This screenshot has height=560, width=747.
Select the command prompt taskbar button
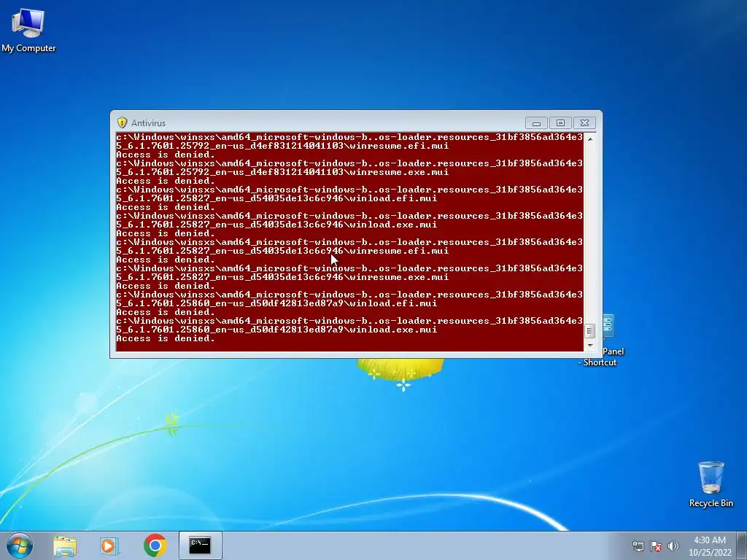pyautogui.click(x=200, y=545)
